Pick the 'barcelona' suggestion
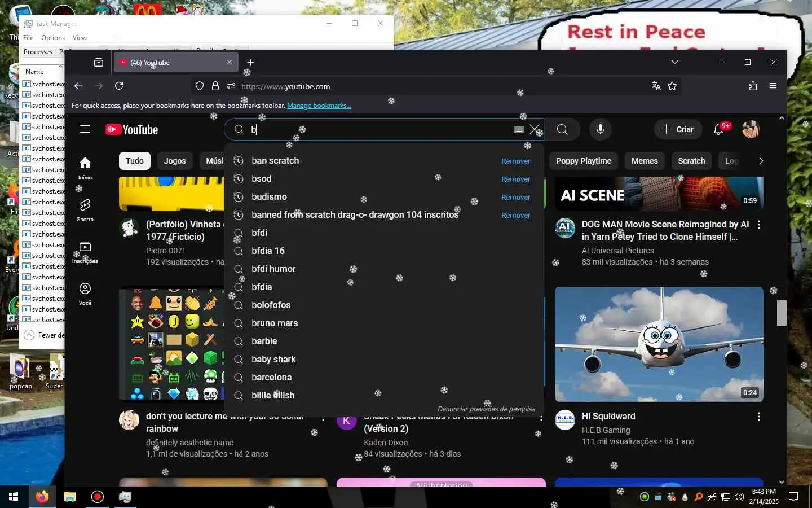 384,378
